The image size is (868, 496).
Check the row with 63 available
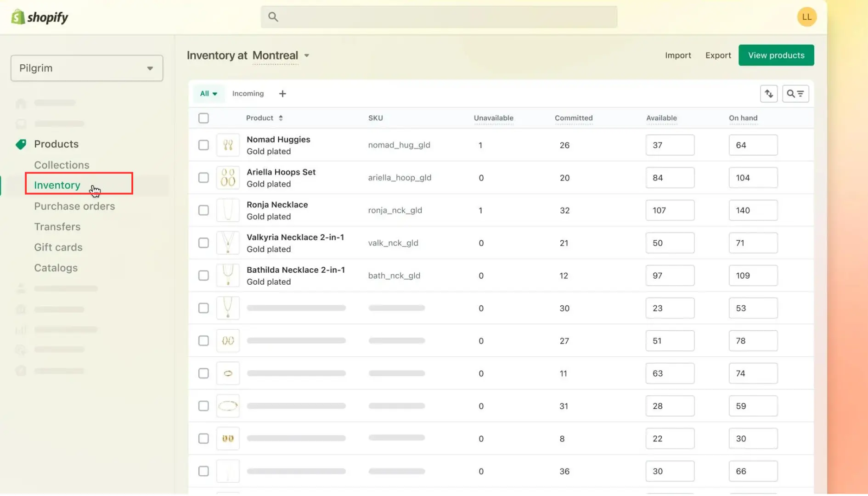(203, 373)
